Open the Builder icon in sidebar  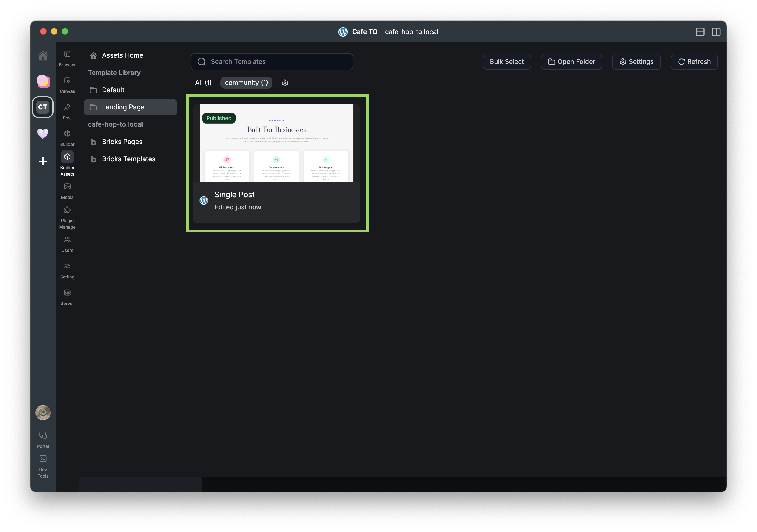(67, 134)
